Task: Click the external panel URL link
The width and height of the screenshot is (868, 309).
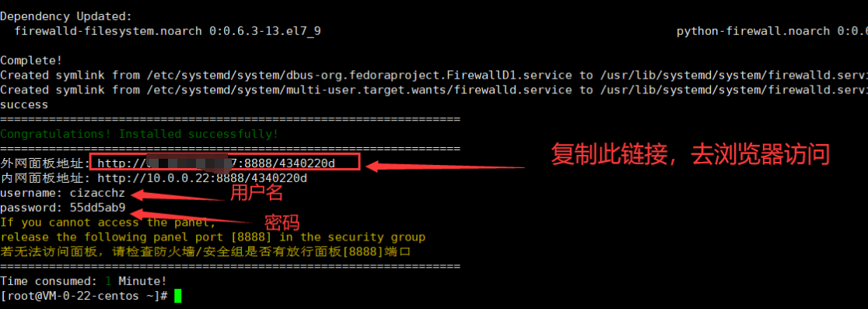Action: 216,162
